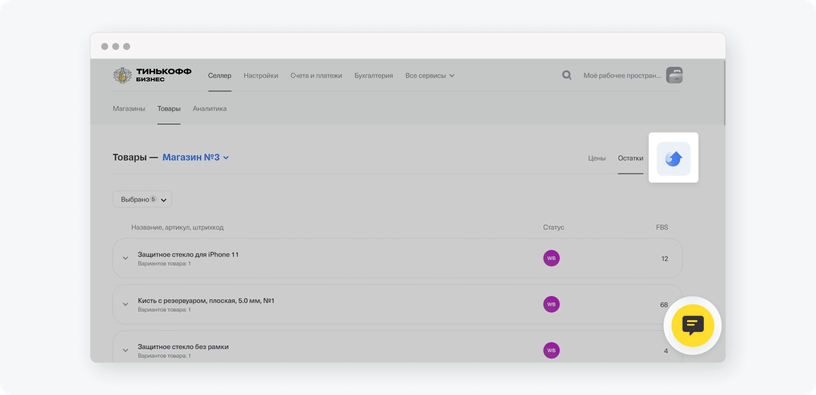
Task: Open the Магазин №3 store selector
Action: click(196, 157)
